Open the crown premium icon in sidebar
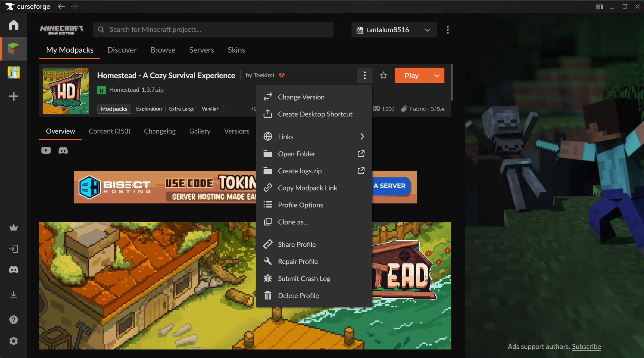Screen dimensions: 644x358 tap(14, 228)
